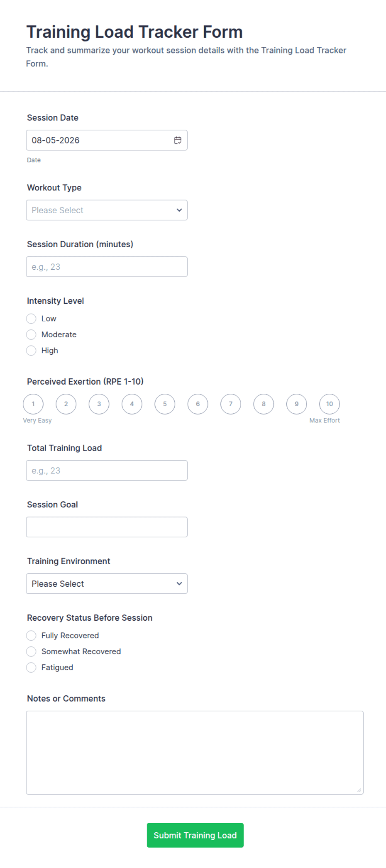The image size is (386, 868).
Task: Click the Total Training Load field
Action: coord(107,471)
